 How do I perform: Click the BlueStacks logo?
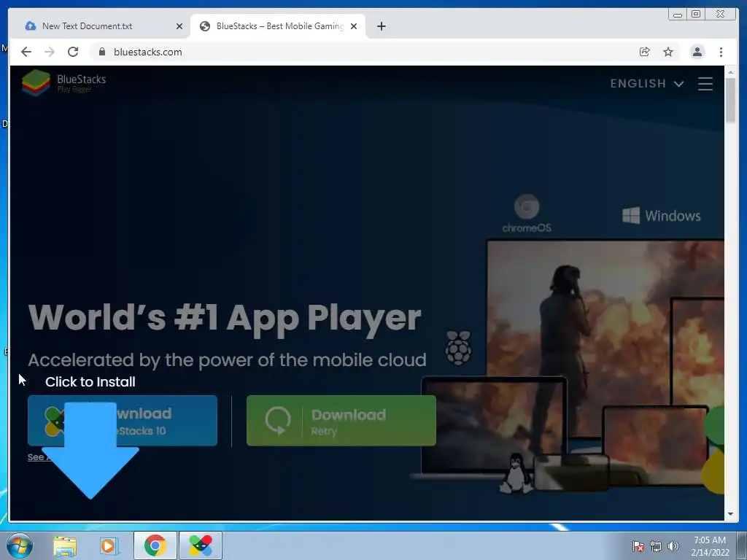coord(64,82)
